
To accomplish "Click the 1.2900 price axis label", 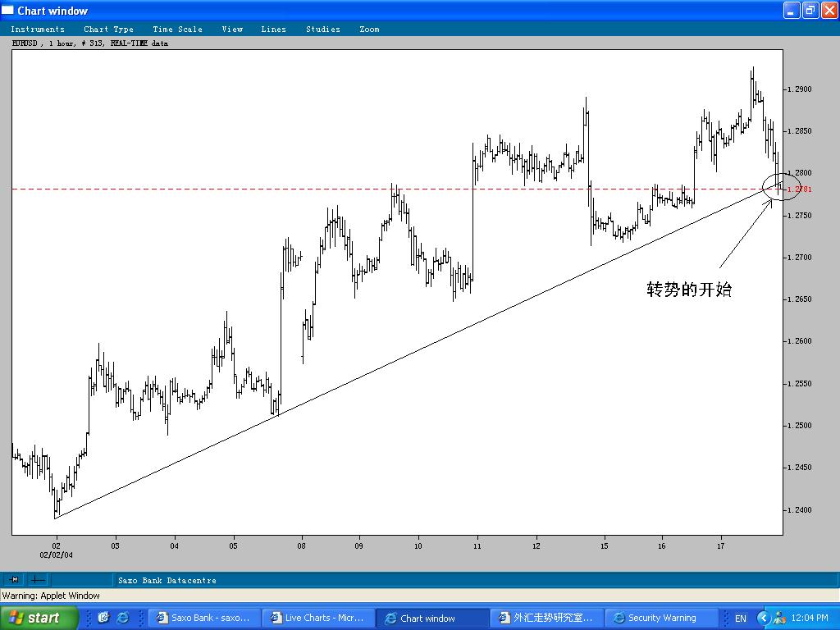I will [799, 89].
